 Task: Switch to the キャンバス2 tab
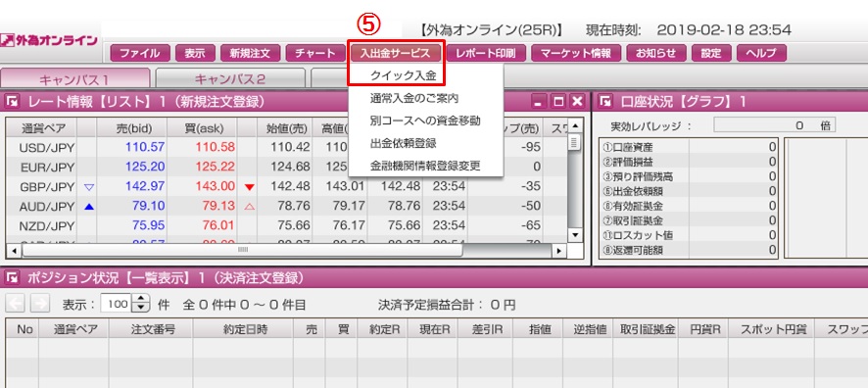(x=230, y=78)
